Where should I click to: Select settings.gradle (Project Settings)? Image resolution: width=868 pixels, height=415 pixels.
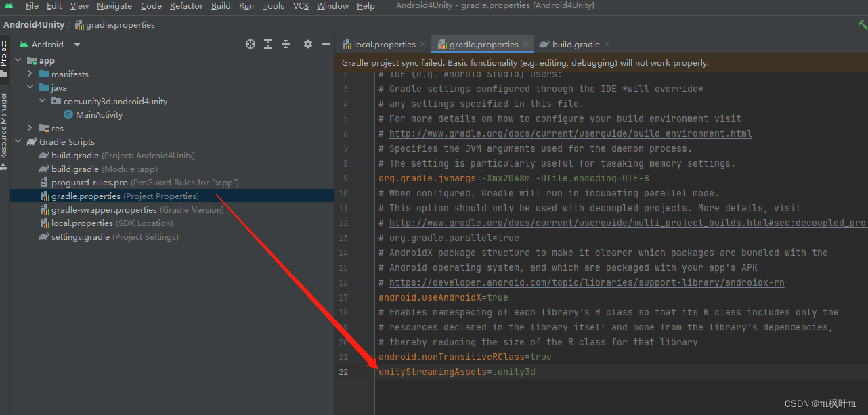click(x=115, y=236)
